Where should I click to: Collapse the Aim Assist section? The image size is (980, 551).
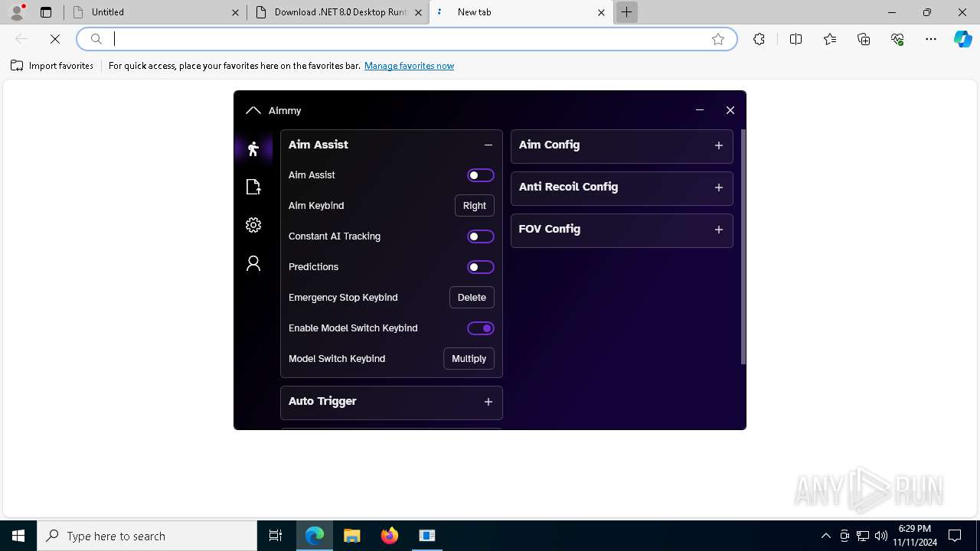tap(488, 145)
